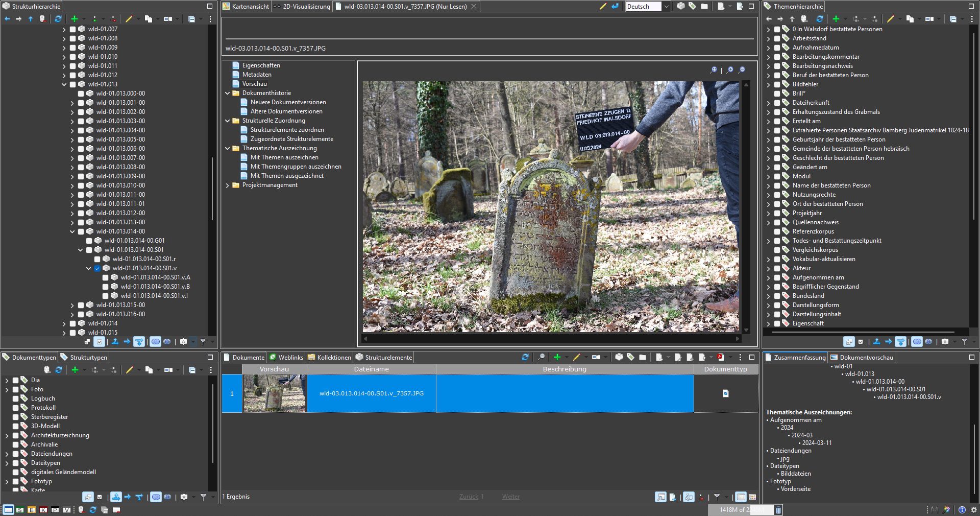
Task: Click the magnifier search icon in Dokumente toolbar
Action: coord(541,357)
